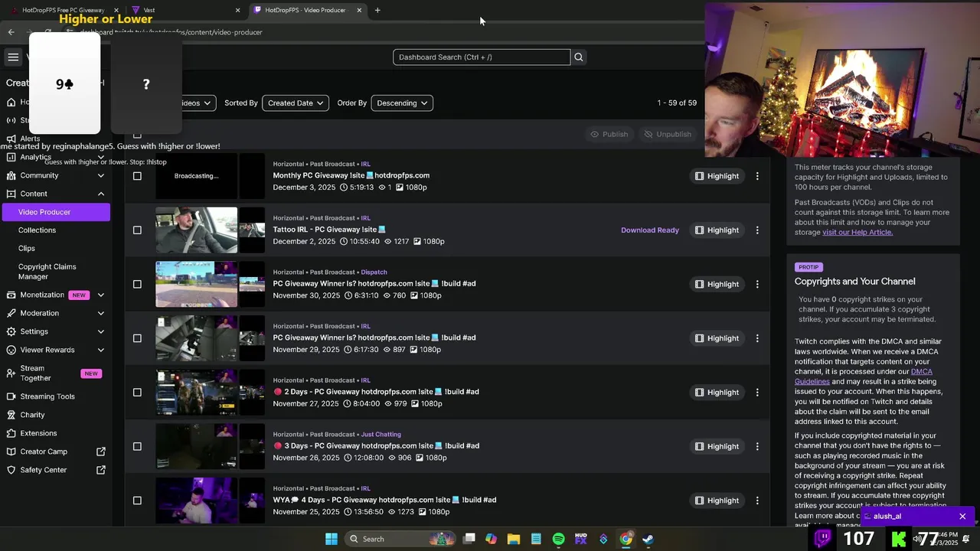Open the Tattoo IRL video thumbnail
980x551 pixels.
pyautogui.click(x=197, y=230)
